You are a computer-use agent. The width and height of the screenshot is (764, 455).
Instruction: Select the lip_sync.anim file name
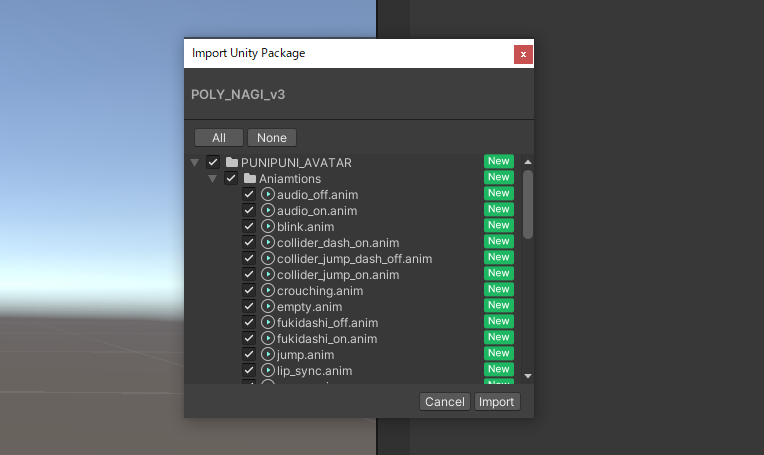tap(315, 371)
